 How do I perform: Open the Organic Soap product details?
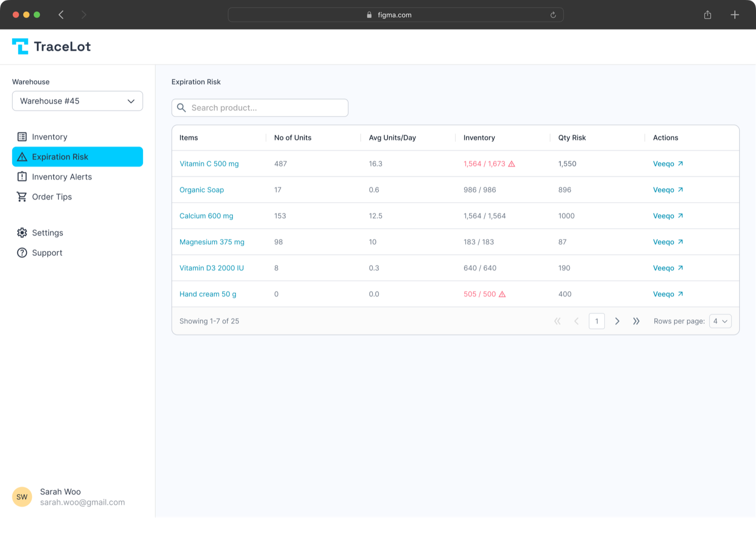tap(202, 189)
